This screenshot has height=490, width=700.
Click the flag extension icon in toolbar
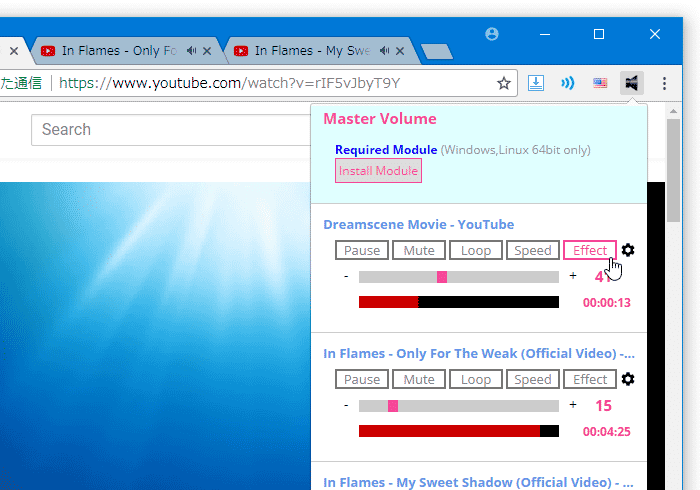pyautogui.click(x=600, y=83)
